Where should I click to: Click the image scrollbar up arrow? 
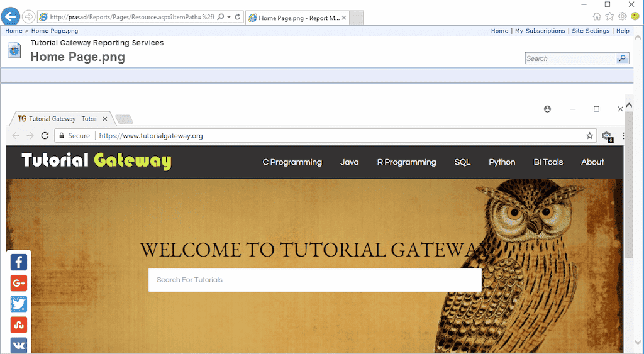(x=629, y=106)
